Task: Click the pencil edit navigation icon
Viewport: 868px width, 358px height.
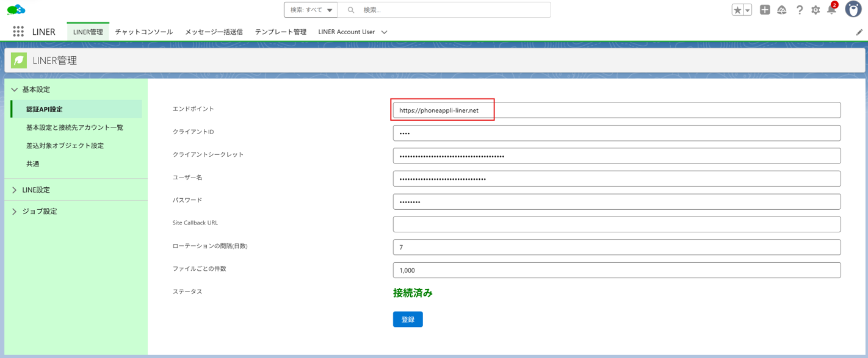Action: [859, 32]
